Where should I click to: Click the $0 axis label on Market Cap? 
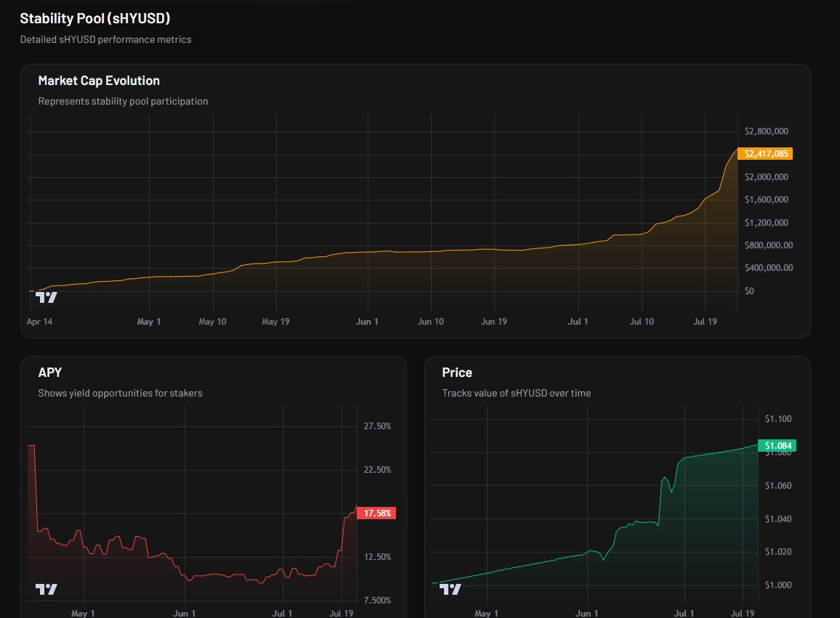tap(749, 290)
